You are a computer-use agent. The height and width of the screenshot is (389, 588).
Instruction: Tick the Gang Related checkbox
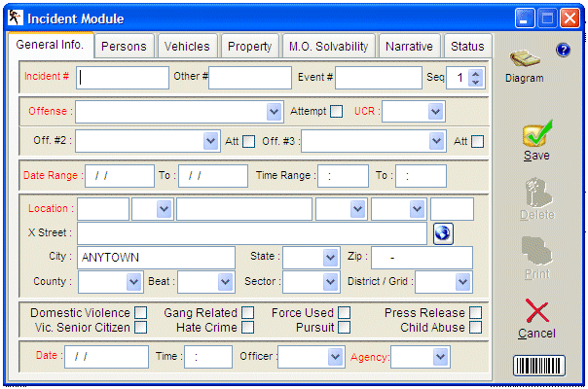click(x=247, y=312)
